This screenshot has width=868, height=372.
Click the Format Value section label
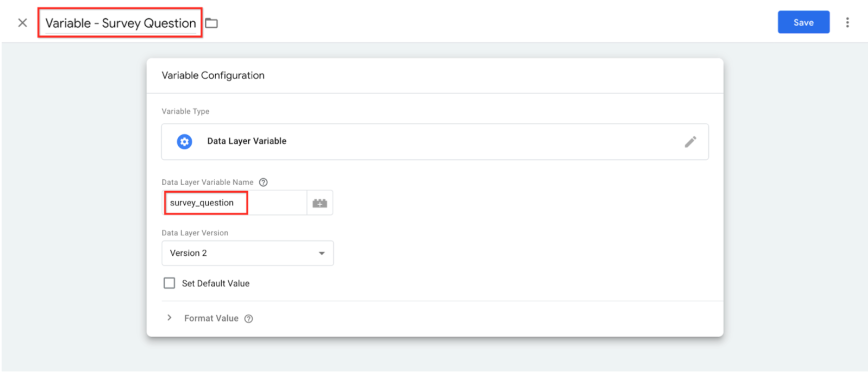coord(211,318)
